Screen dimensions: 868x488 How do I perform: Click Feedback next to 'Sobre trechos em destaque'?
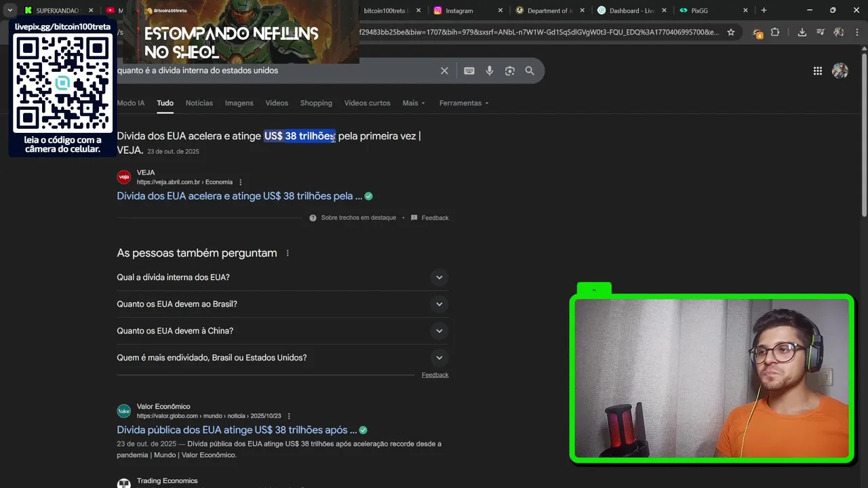435,218
